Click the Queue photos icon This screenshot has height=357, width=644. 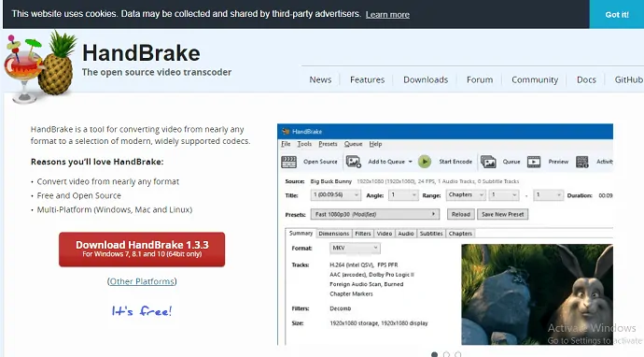(x=488, y=162)
